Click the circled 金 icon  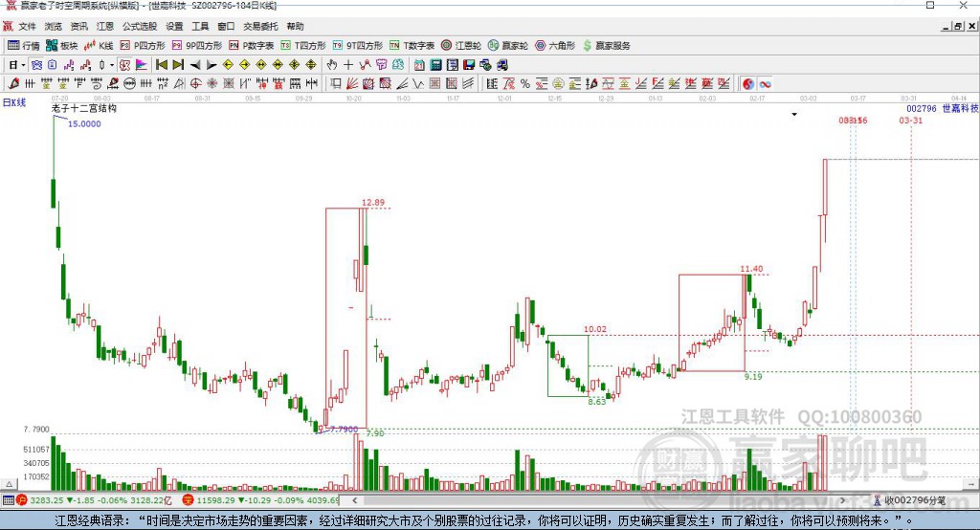(x=558, y=84)
